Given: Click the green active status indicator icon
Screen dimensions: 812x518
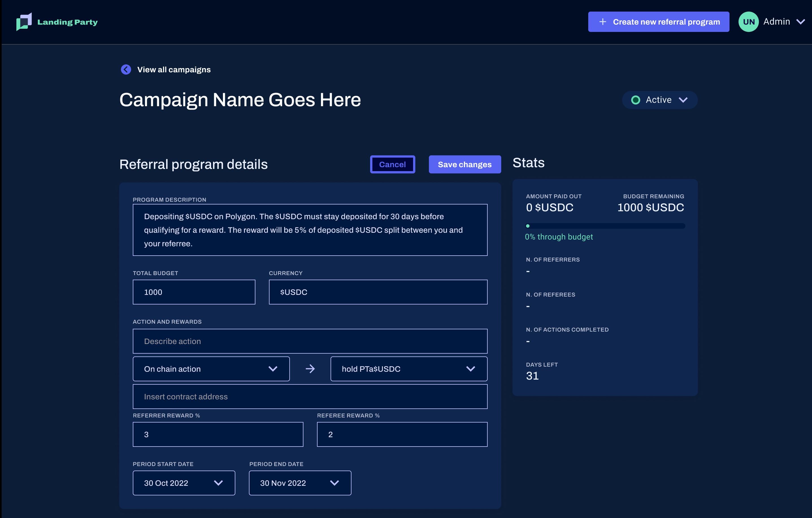Looking at the screenshot, I should [636, 99].
